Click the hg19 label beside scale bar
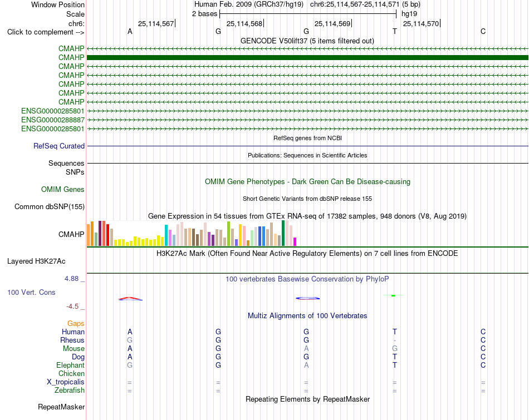The width and height of the screenshot is (529, 420). pyautogui.click(x=409, y=14)
